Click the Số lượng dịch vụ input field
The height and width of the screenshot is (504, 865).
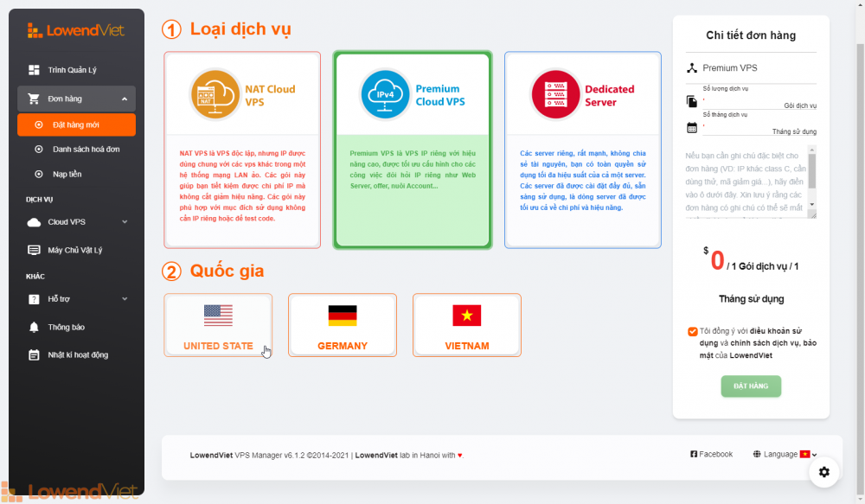coord(759,102)
